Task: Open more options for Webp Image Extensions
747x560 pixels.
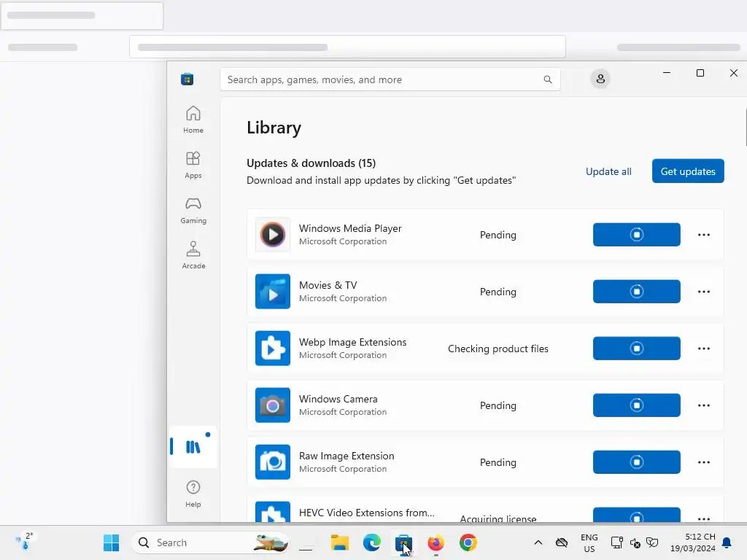Action: [704, 349]
